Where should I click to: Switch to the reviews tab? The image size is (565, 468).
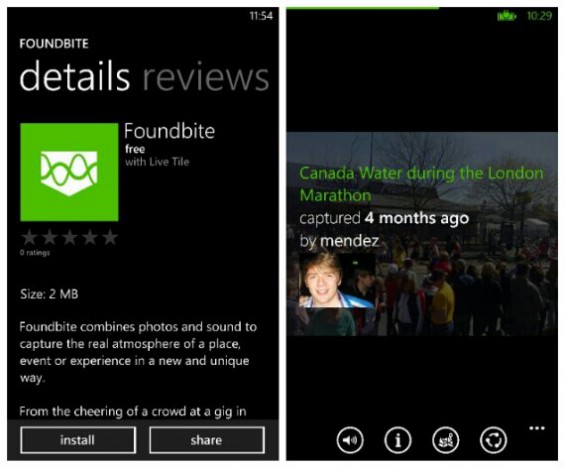[x=206, y=76]
